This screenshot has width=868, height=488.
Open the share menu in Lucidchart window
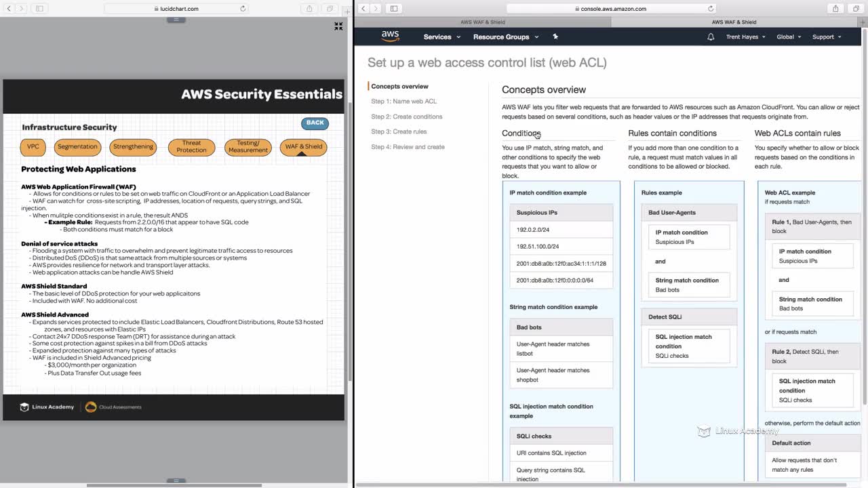pyautogui.click(x=309, y=9)
